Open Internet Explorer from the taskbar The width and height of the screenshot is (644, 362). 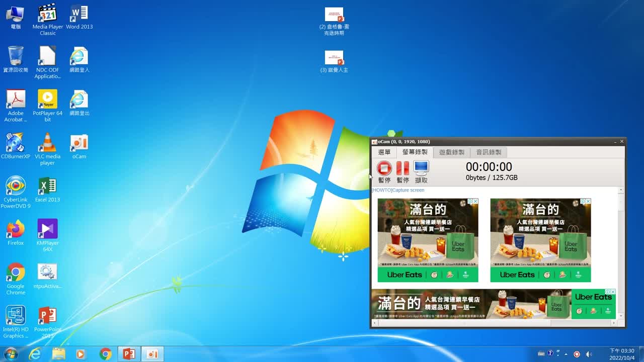[35, 354]
